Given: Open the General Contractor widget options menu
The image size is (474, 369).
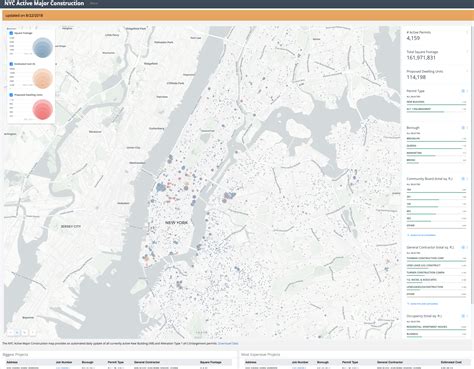Looking at the screenshot, I should (467, 248).
